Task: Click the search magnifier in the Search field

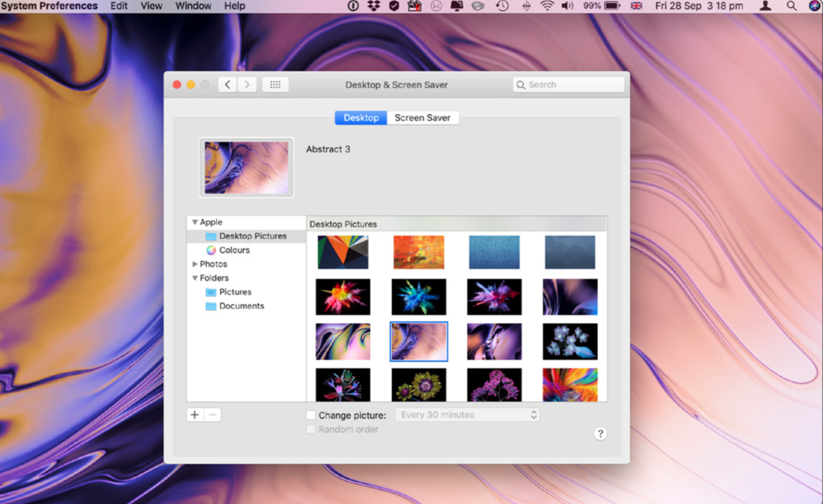Action: click(520, 85)
